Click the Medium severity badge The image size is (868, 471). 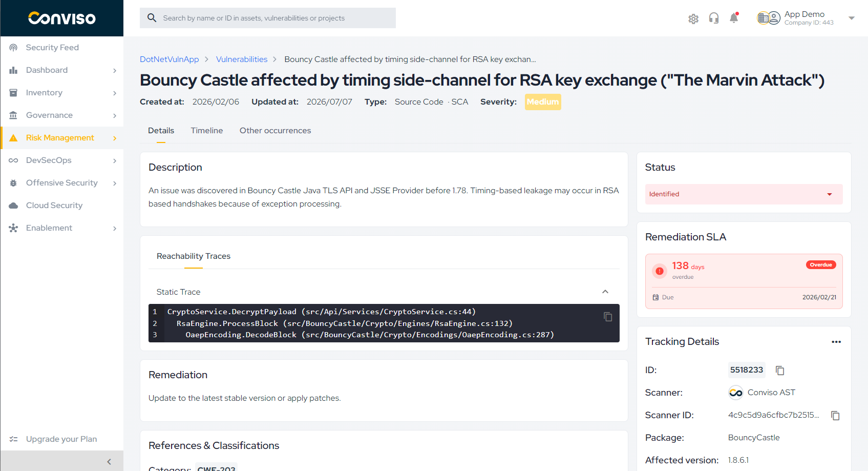543,102
